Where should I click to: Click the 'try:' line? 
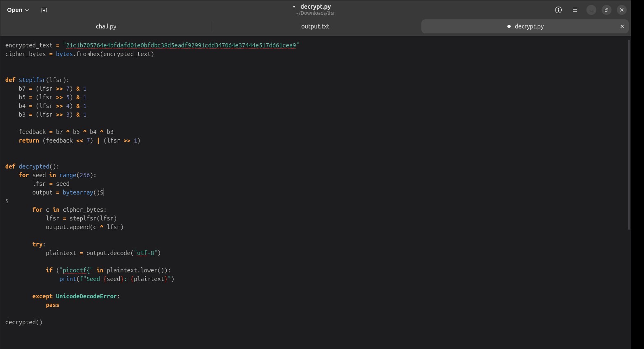(x=39, y=244)
